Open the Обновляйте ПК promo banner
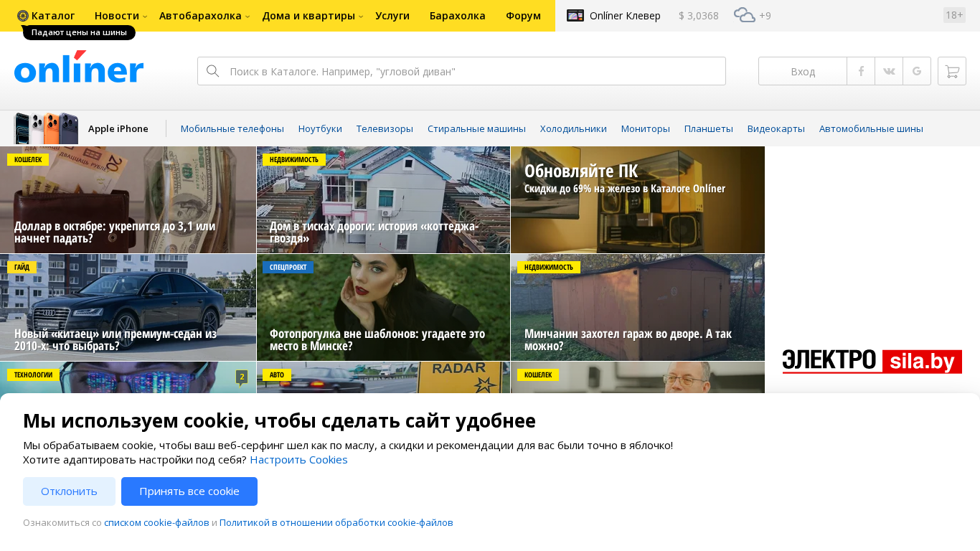The width and height of the screenshot is (980, 551). click(x=638, y=200)
